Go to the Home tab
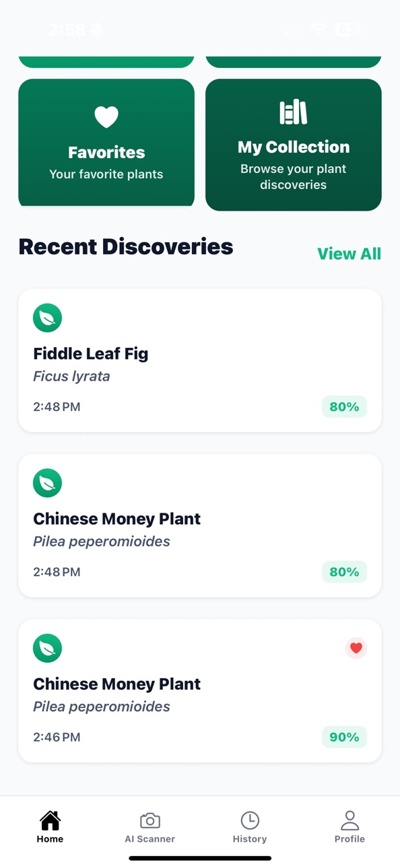This screenshot has width=400, height=868. (x=50, y=827)
